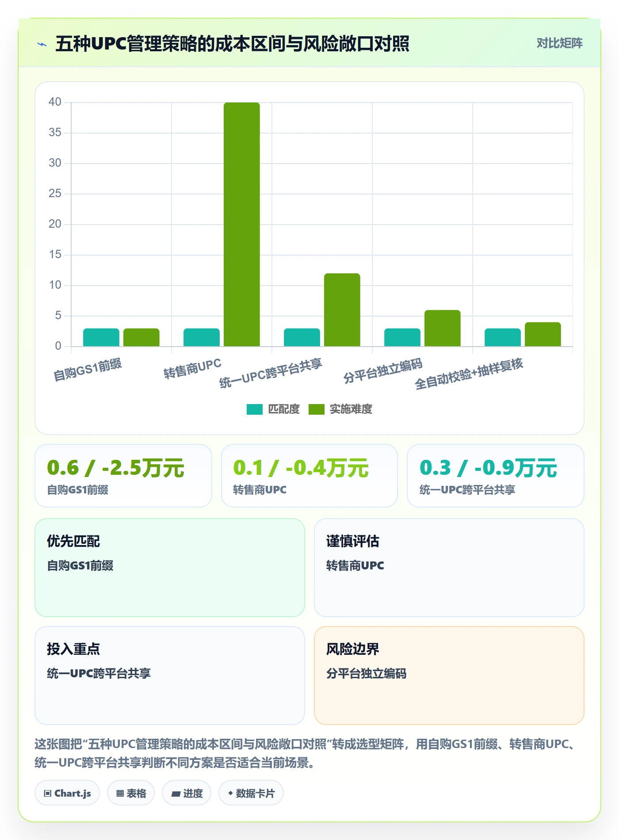Click the 谨慎评估 card heading
This screenshot has width=619, height=840.
353,541
